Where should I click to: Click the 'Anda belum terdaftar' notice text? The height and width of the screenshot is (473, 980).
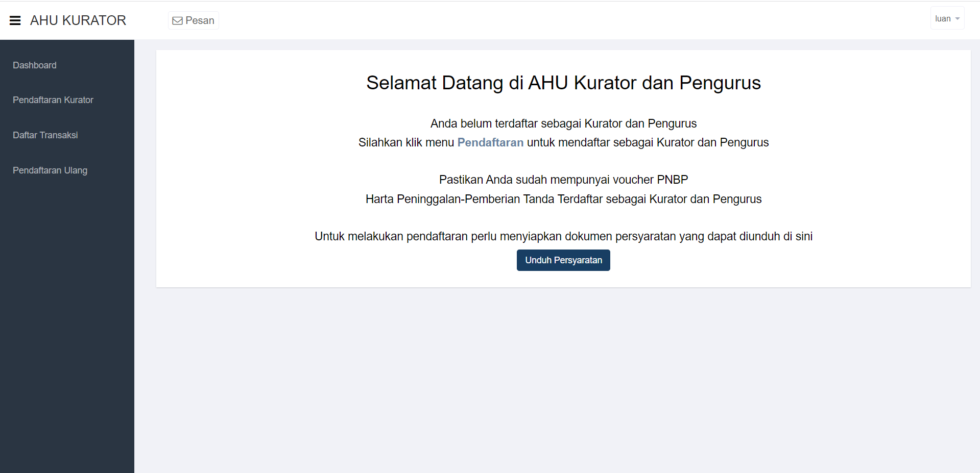click(x=563, y=123)
